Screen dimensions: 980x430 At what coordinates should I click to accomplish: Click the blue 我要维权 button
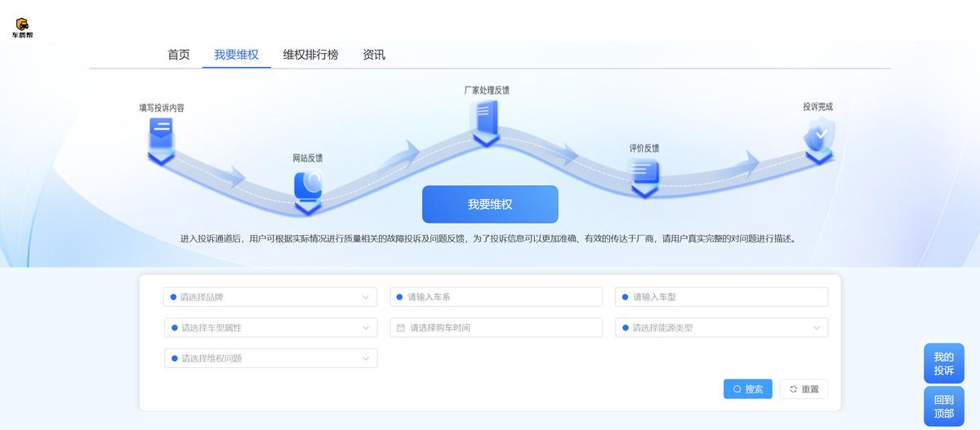pyautogui.click(x=490, y=204)
